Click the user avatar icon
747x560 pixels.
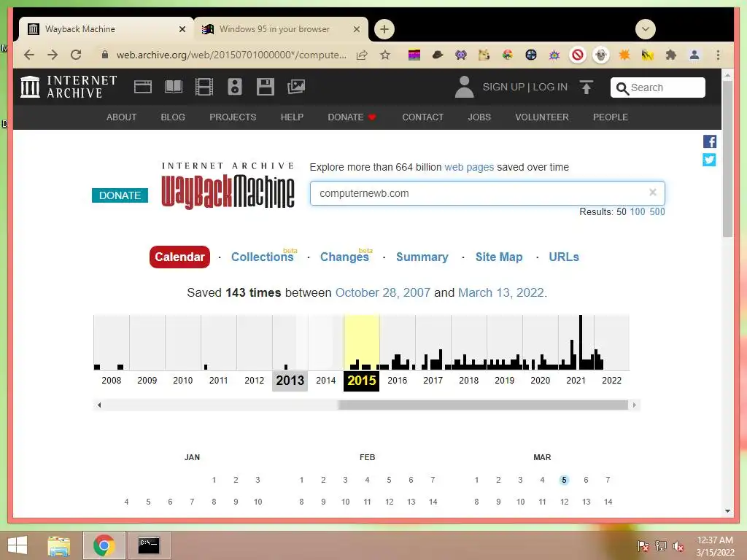point(464,87)
